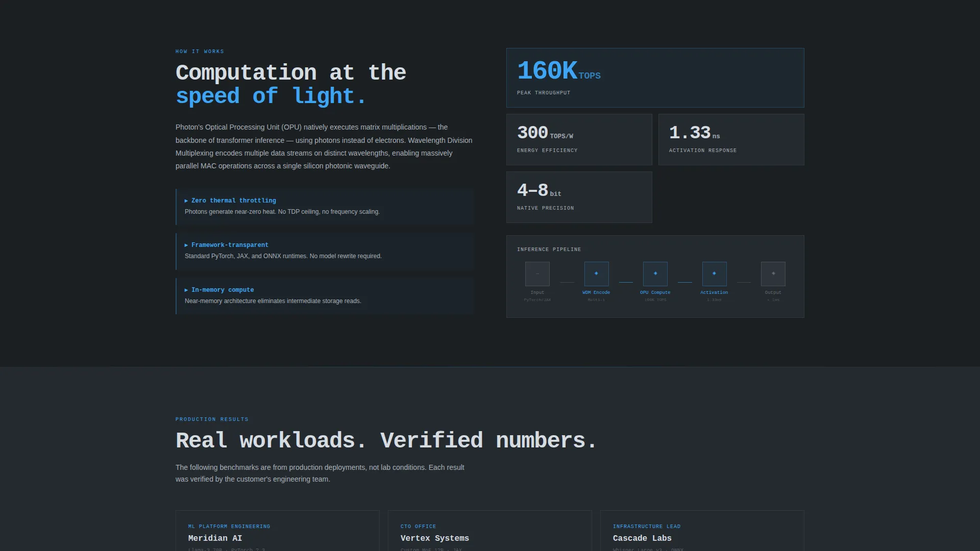The width and height of the screenshot is (980, 551).
Task: Click the NATIVE PRECISION label
Action: tap(545, 208)
